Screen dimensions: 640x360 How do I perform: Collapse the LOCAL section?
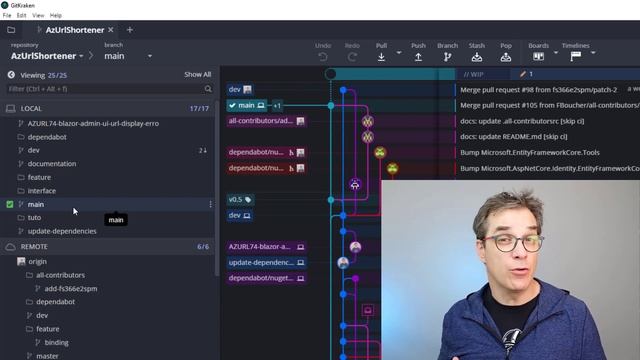pos(107,109)
